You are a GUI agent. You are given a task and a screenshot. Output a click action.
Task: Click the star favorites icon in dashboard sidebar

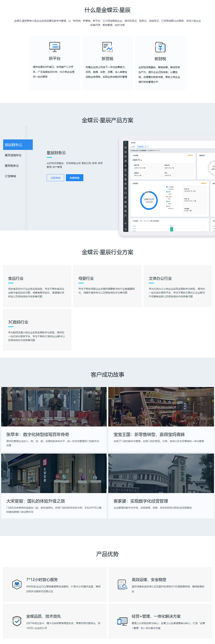(125, 223)
